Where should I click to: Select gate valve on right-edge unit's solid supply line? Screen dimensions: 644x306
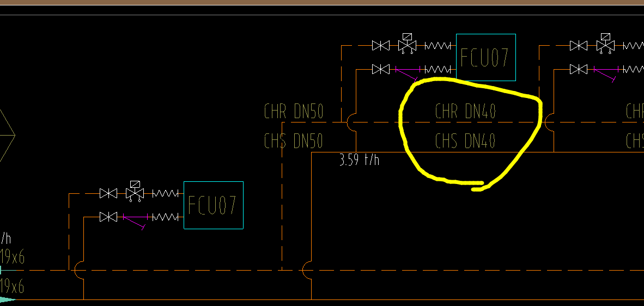(579, 69)
